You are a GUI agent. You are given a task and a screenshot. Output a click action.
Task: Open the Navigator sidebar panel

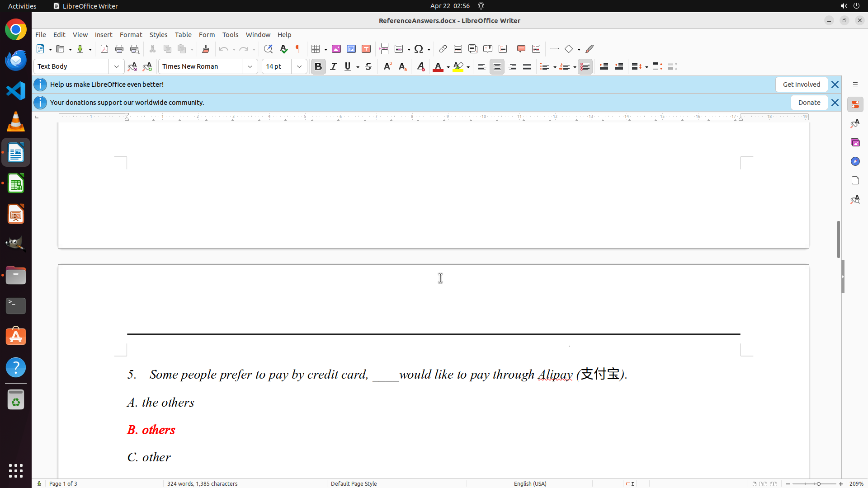pos(855,161)
